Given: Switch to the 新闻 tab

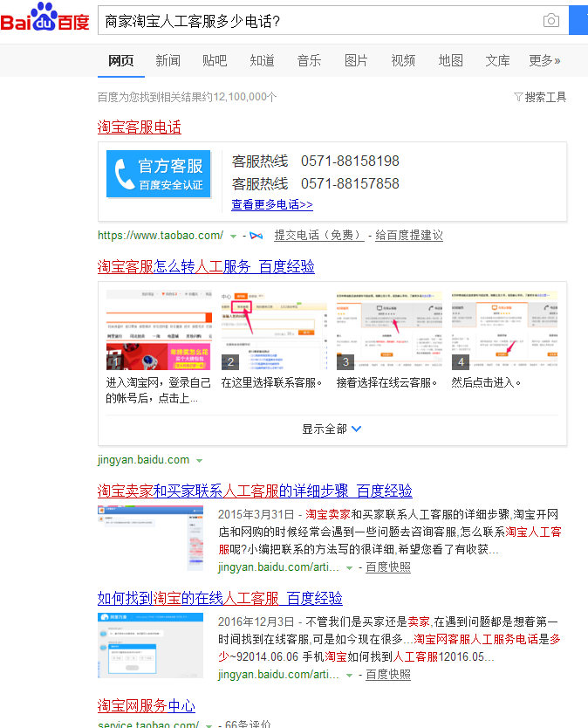Looking at the screenshot, I should (x=168, y=60).
